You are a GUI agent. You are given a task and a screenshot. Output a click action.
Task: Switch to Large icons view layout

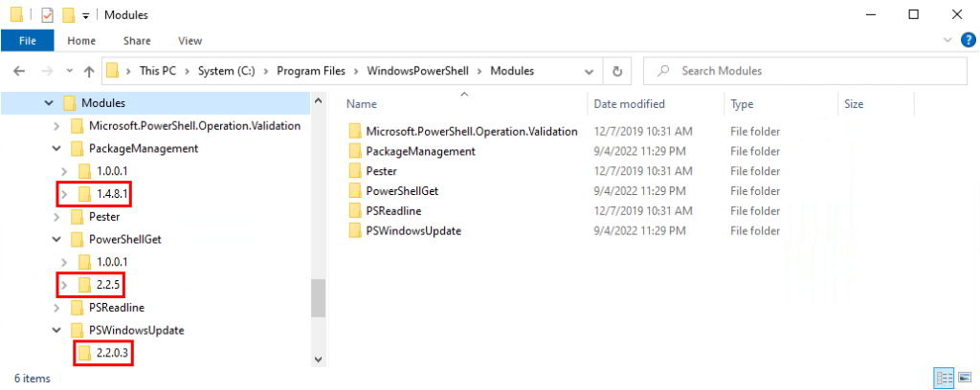(x=965, y=378)
